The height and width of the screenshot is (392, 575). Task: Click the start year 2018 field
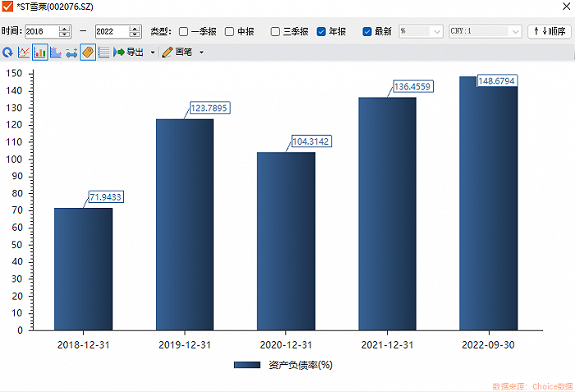pos(42,31)
